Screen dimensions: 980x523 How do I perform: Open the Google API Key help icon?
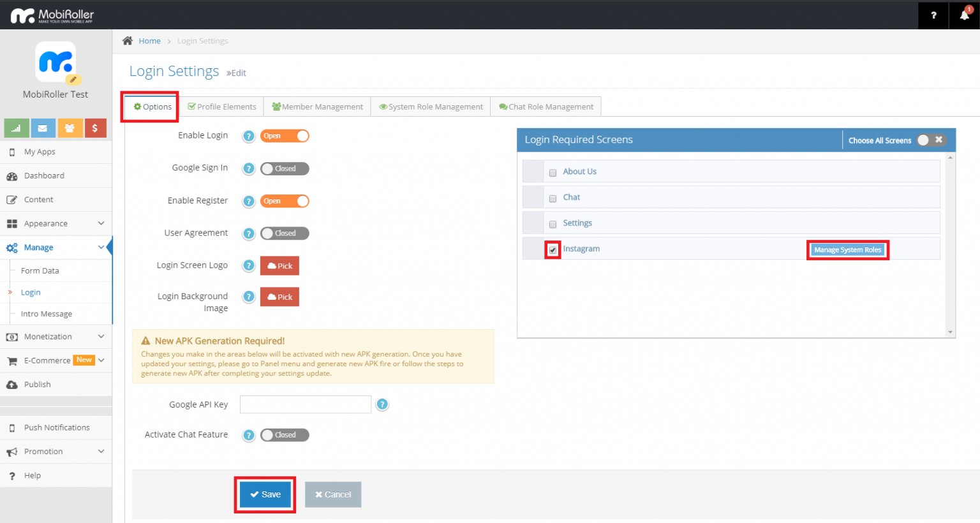[382, 404]
